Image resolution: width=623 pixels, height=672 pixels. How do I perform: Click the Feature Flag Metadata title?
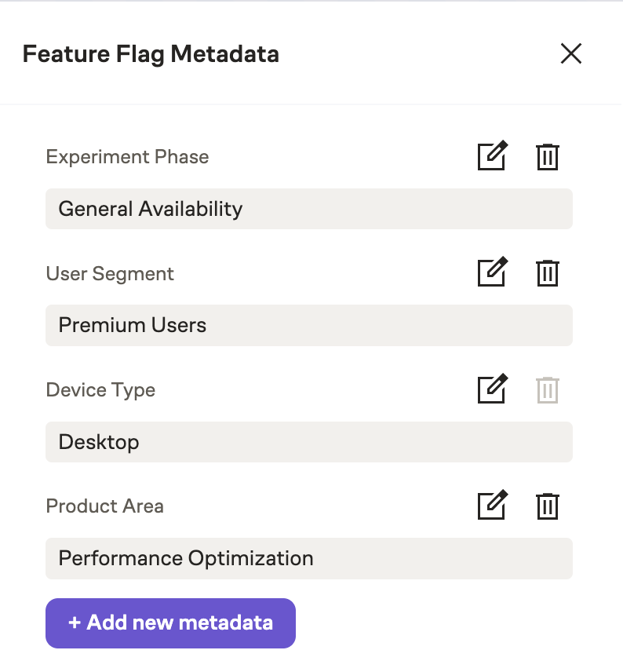[151, 53]
